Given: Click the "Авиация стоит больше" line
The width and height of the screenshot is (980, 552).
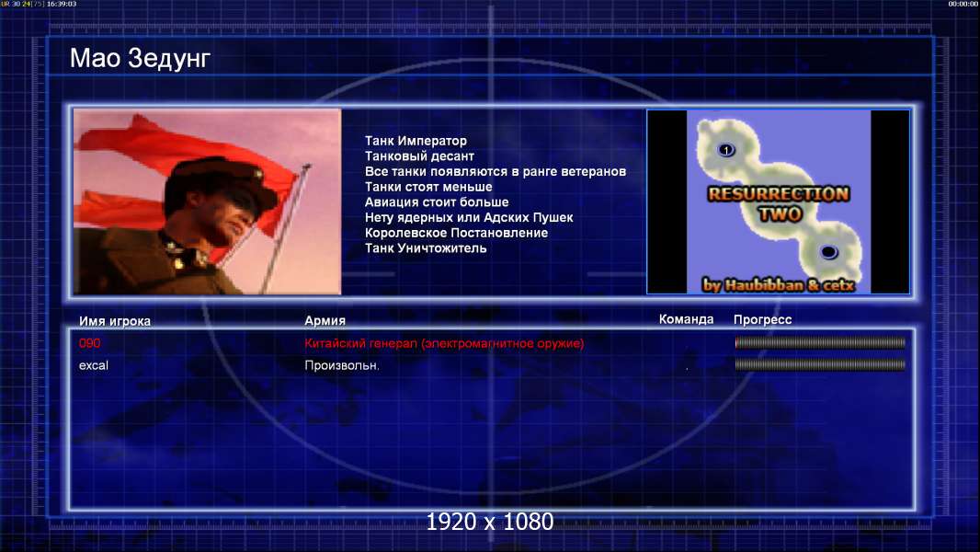Looking at the screenshot, I should coord(437,201).
